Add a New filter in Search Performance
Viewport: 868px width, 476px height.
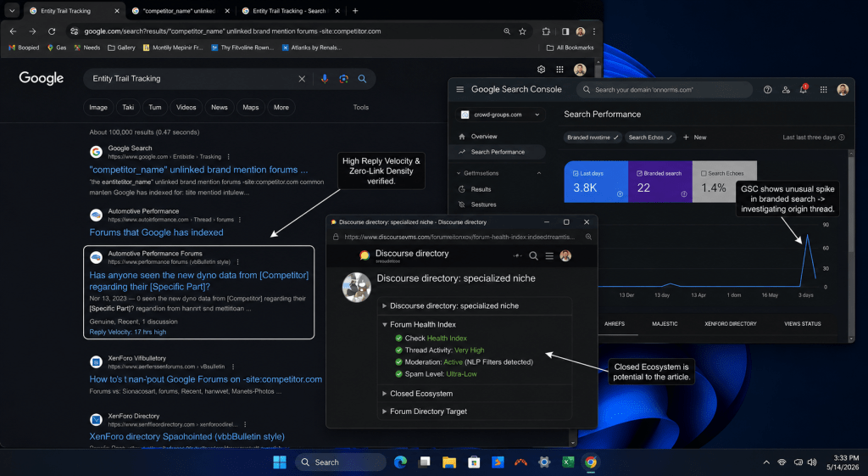tap(695, 137)
